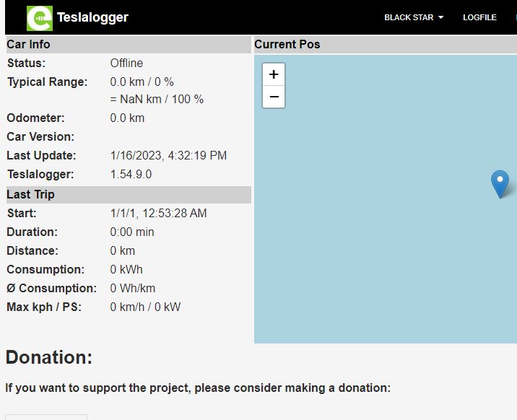Image resolution: width=517 pixels, height=420 pixels.
Task: Click the Typical Range: label
Action: click(x=48, y=82)
